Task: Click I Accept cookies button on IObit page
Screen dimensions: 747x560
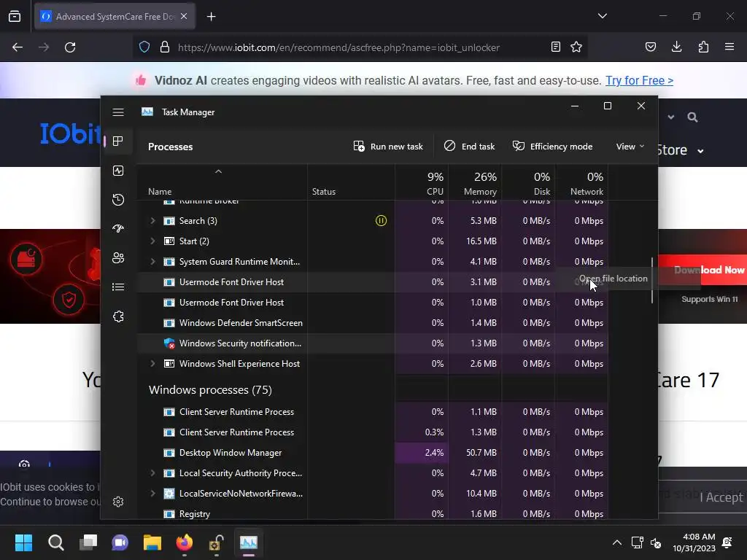Action: (x=721, y=497)
